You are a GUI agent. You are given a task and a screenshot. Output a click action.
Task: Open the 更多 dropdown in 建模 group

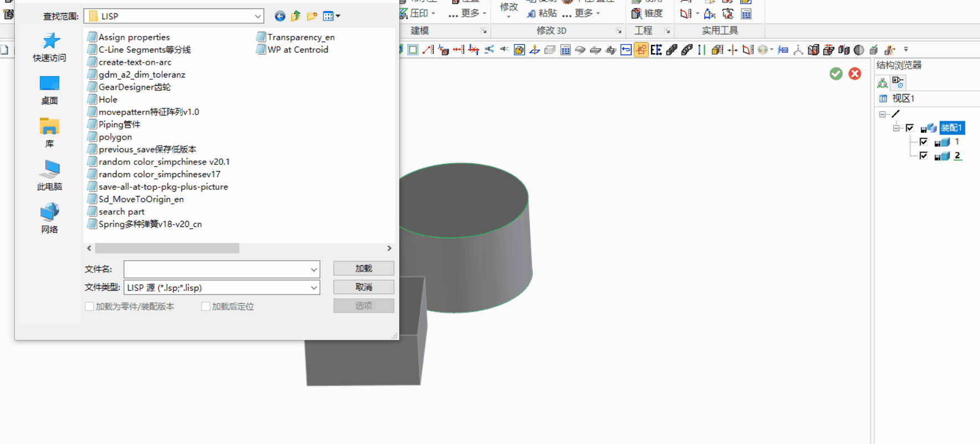pyautogui.click(x=468, y=13)
